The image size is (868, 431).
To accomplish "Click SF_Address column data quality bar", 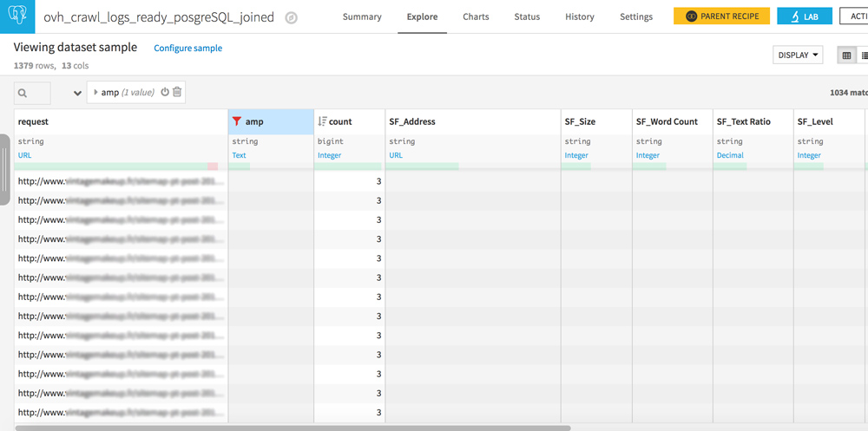I will (423, 166).
